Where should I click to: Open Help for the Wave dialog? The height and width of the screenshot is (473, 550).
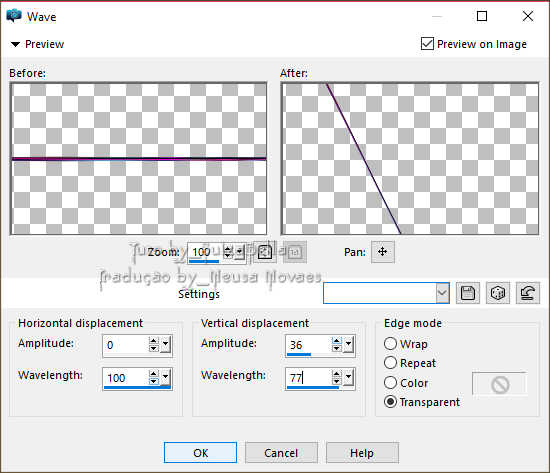coord(362,453)
